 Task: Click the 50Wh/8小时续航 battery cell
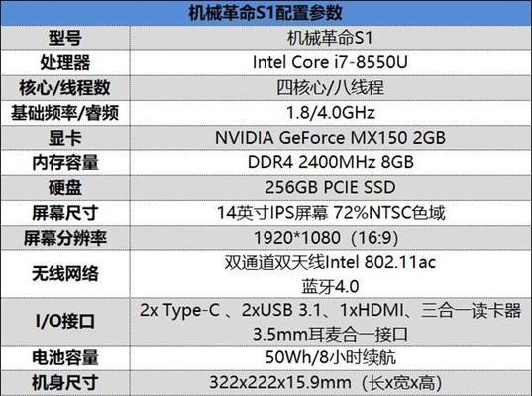[331, 357]
